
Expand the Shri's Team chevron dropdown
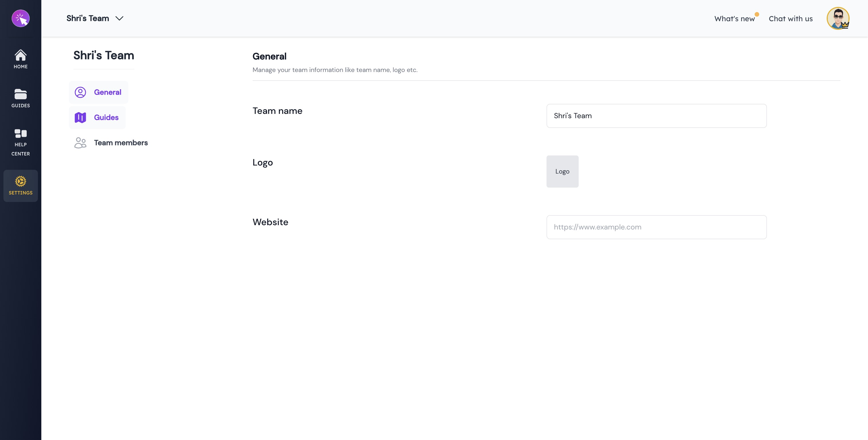pyautogui.click(x=119, y=19)
